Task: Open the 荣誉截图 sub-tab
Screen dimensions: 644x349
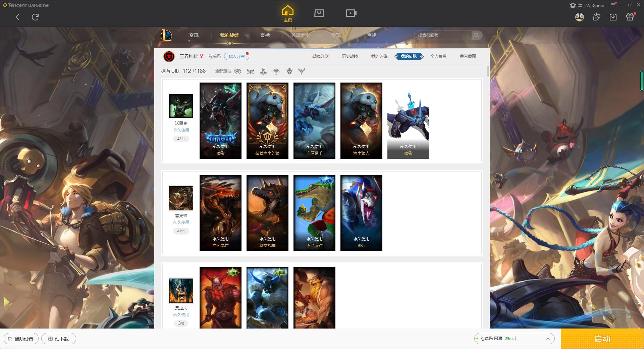Action: point(468,56)
